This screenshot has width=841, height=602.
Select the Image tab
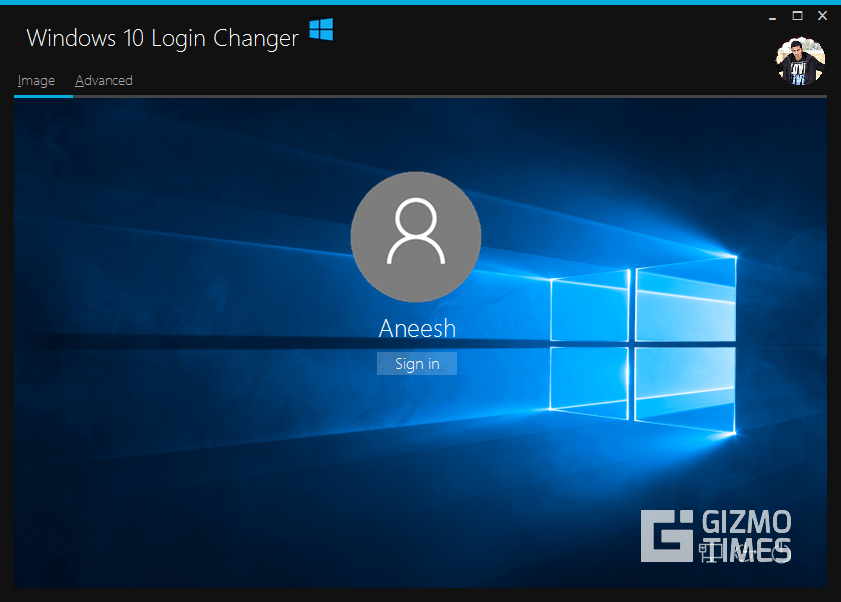36,80
